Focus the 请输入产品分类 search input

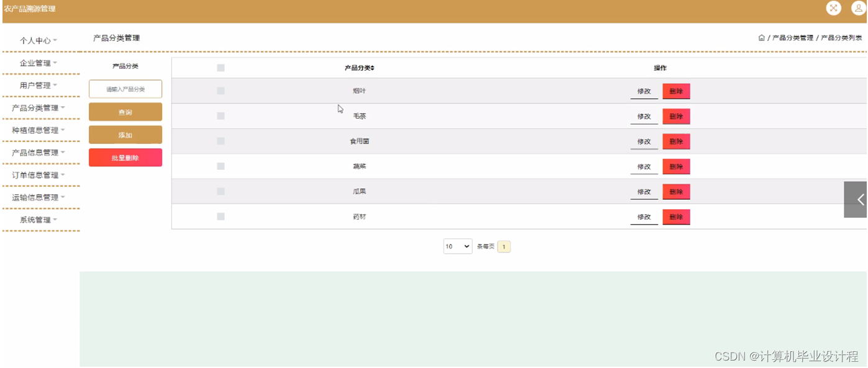pos(126,89)
